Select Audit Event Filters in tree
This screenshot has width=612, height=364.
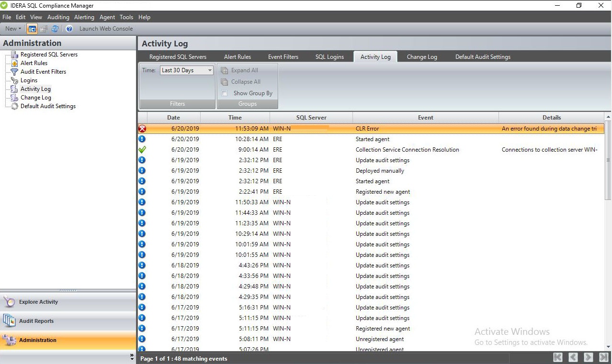click(x=43, y=72)
